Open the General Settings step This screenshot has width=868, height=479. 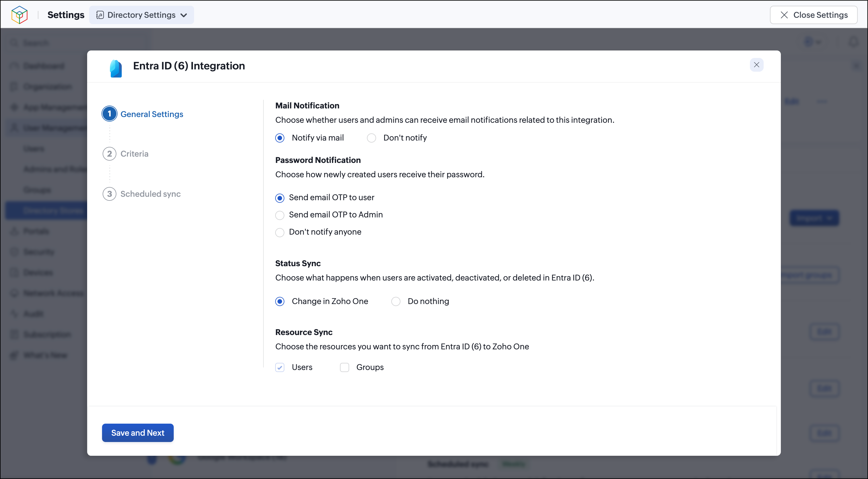[x=152, y=114]
